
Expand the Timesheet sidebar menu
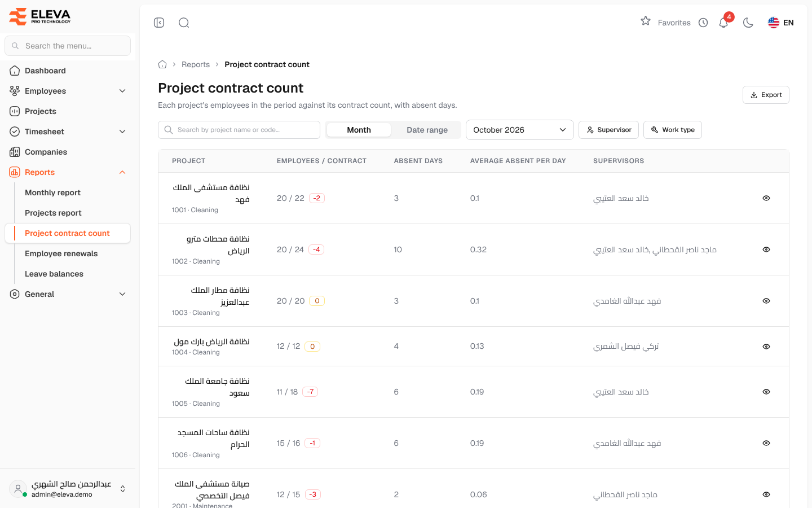[68, 132]
